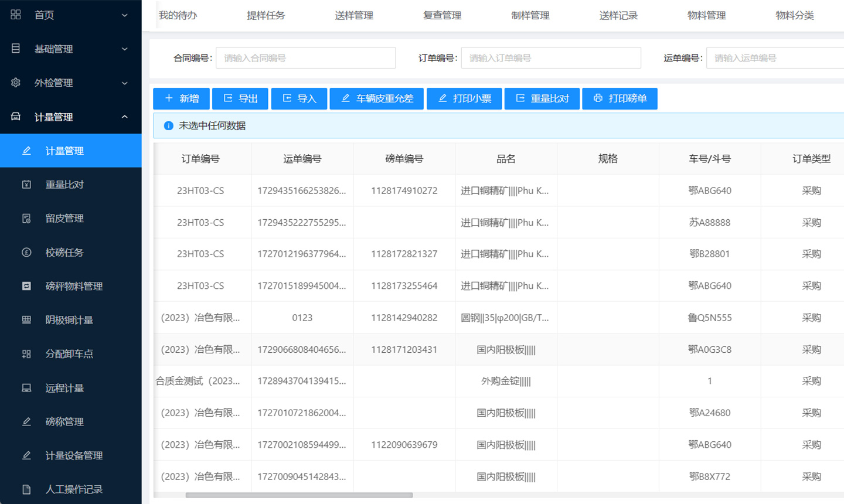Click the 新增 button to add record
This screenshot has width=844, height=504.
[x=181, y=98]
